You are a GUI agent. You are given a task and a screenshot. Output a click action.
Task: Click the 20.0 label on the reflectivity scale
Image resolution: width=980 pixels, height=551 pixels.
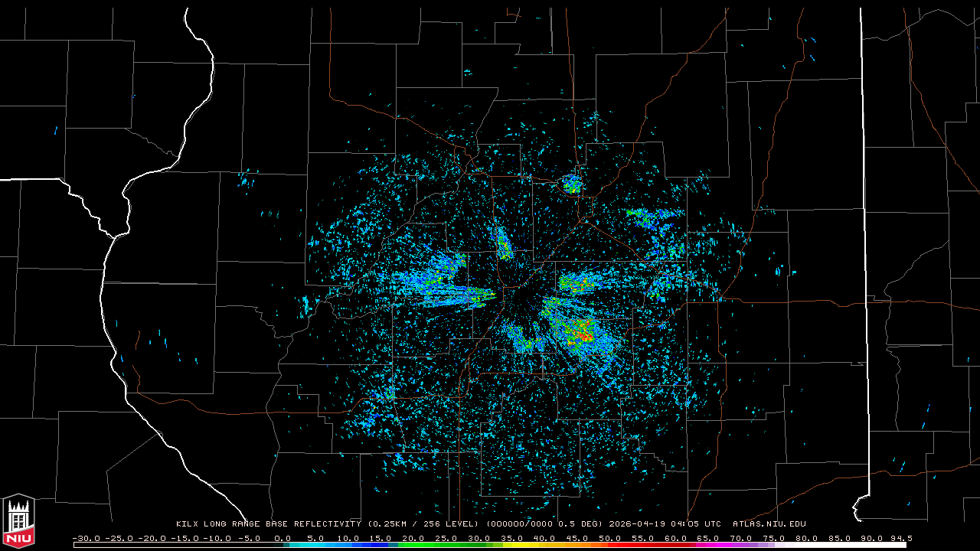coord(413,538)
